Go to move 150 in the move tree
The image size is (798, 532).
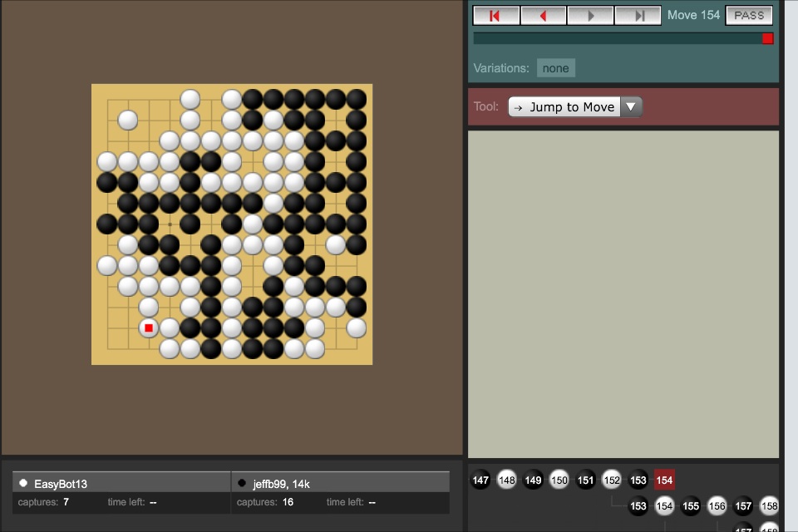[x=559, y=480]
